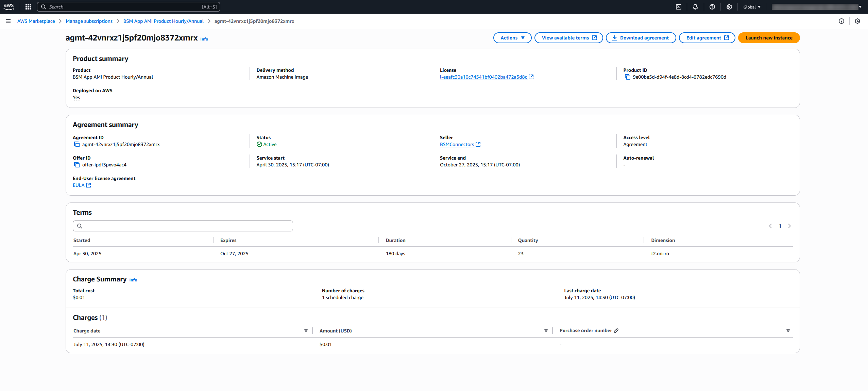This screenshot has height=391, width=868.
Task: Open CloudShell terminal icon
Action: pos(679,7)
